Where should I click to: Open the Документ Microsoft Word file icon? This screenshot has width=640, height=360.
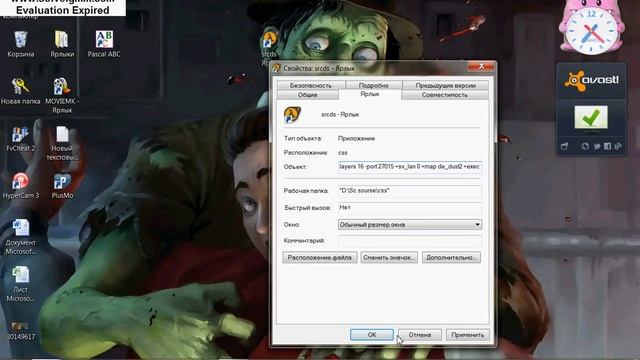(20, 237)
